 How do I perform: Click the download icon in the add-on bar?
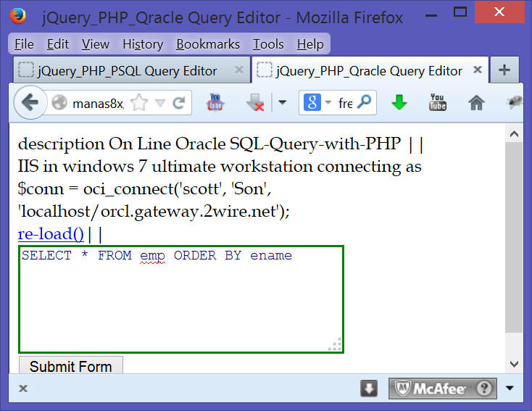369,389
